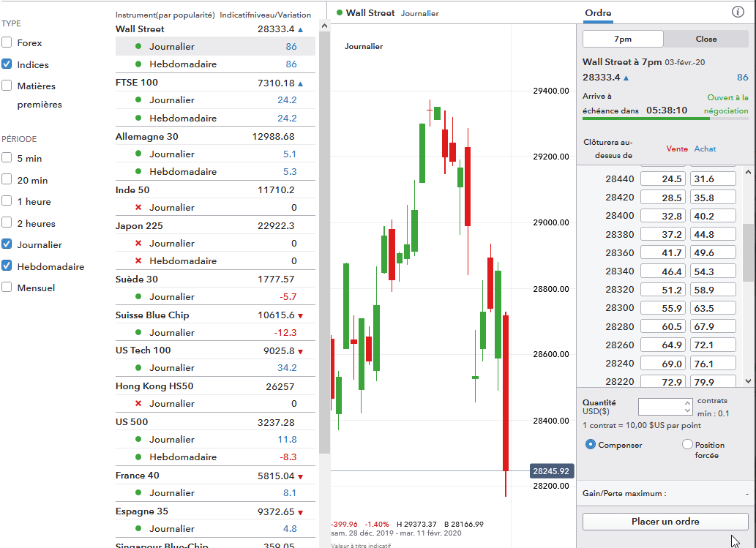
Task: Uncheck the Hebdomadaire period filter
Action: point(7,266)
